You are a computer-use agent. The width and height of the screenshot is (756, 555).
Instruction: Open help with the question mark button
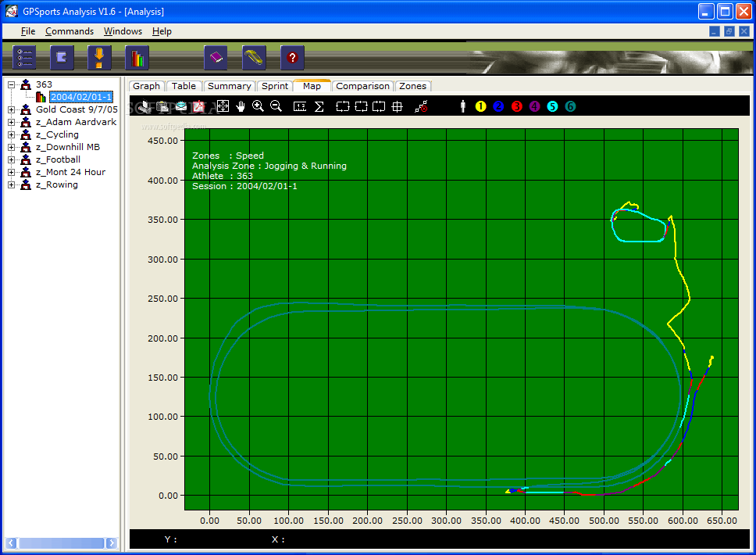(292, 58)
